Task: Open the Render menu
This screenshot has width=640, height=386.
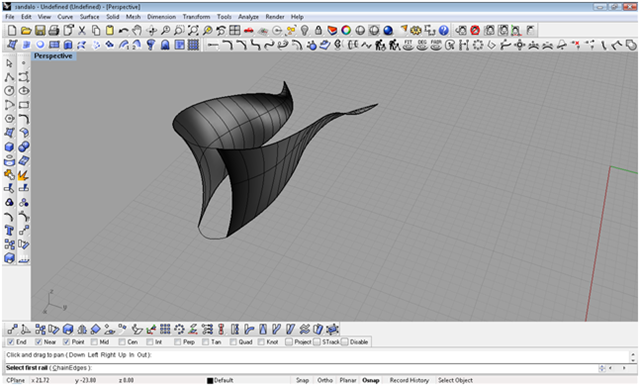Action: [x=275, y=17]
